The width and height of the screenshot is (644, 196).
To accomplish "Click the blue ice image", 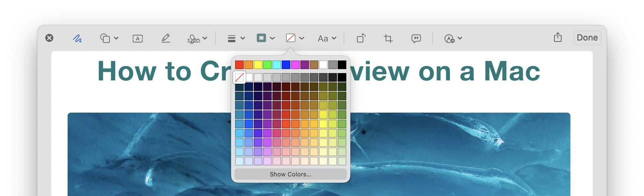I will 319,154.
